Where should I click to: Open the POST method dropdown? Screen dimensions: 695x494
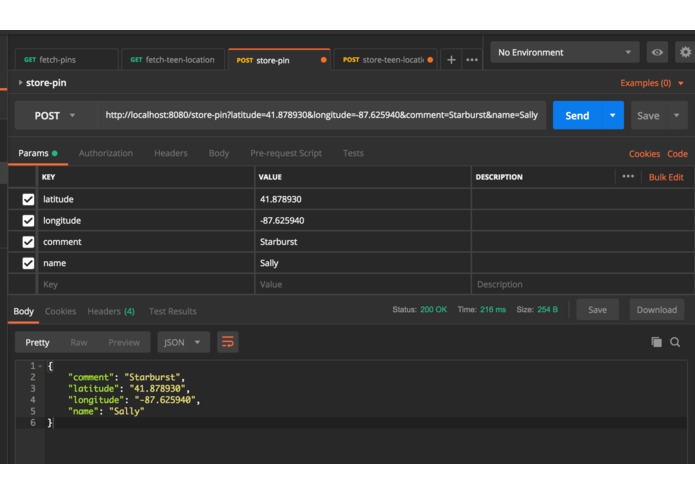pos(55,116)
